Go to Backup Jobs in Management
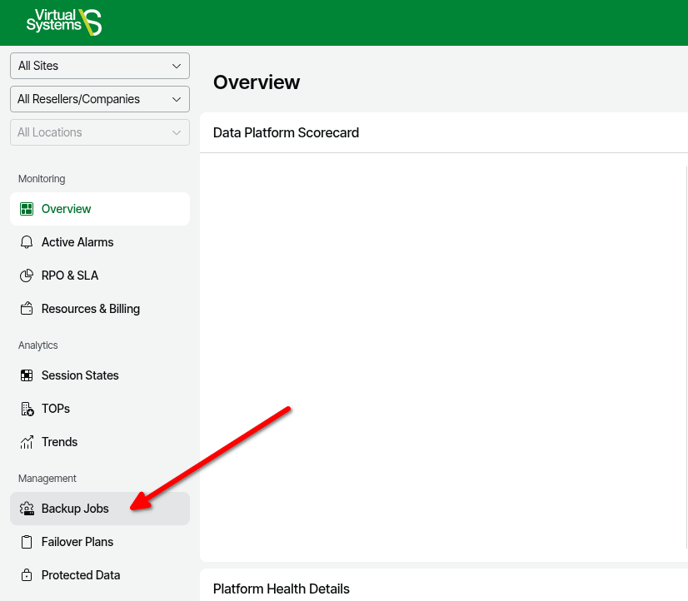This screenshot has width=688, height=601. (x=75, y=509)
